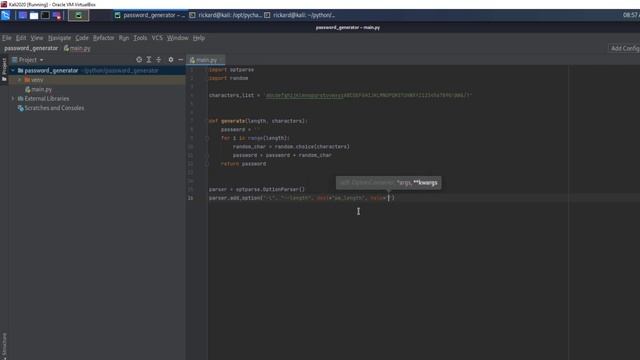Open the Window menu
This screenshot has width=640, height=360.
(x=177, y=38)
